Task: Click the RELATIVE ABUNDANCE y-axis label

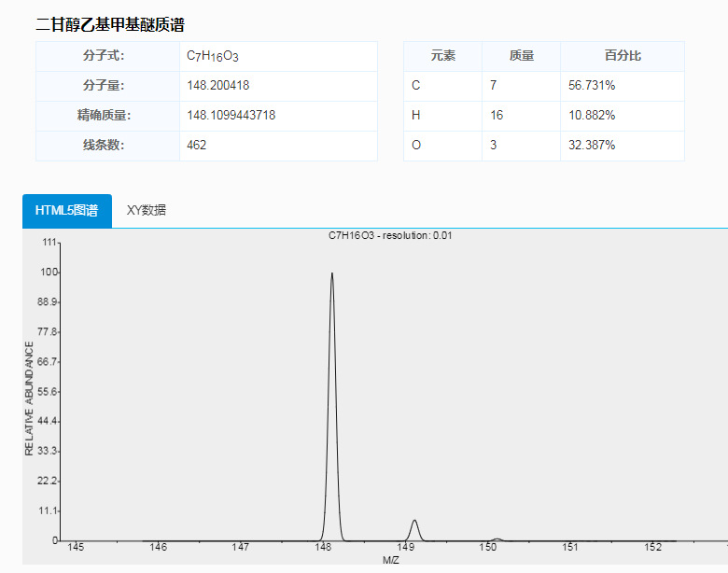Action: point(29,398)
